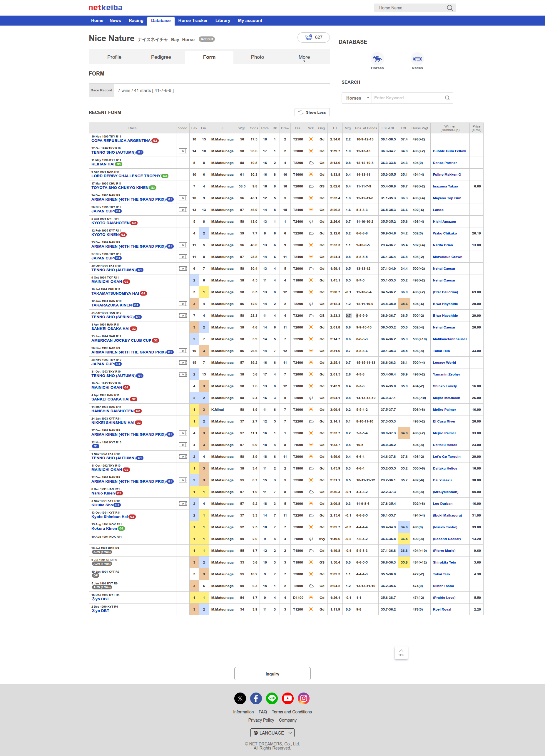
Task: Switch to the Photo tab
Action: pyautogui.click(x=258, y=57)
